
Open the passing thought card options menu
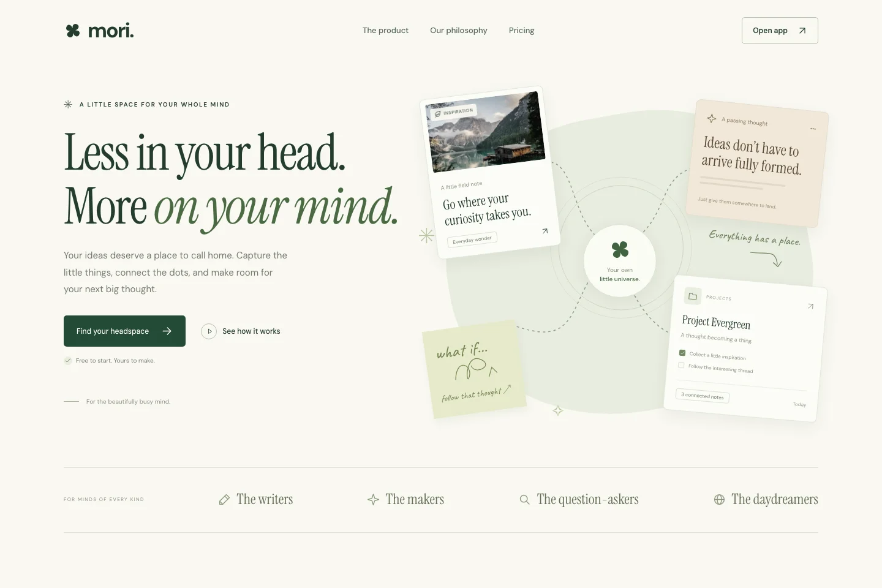813,129
